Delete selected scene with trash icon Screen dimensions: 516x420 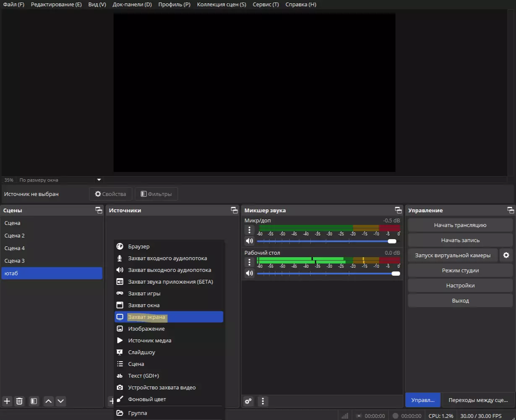point(19,401)
